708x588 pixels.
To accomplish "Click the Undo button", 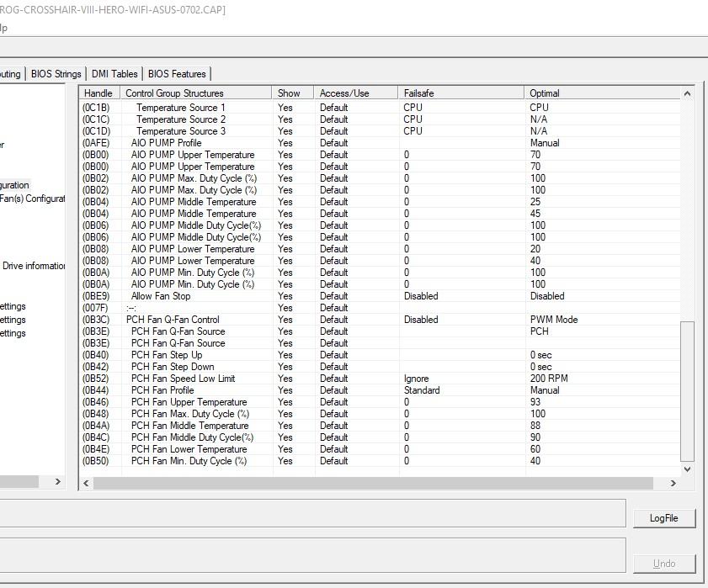I will tap(663, 563).
